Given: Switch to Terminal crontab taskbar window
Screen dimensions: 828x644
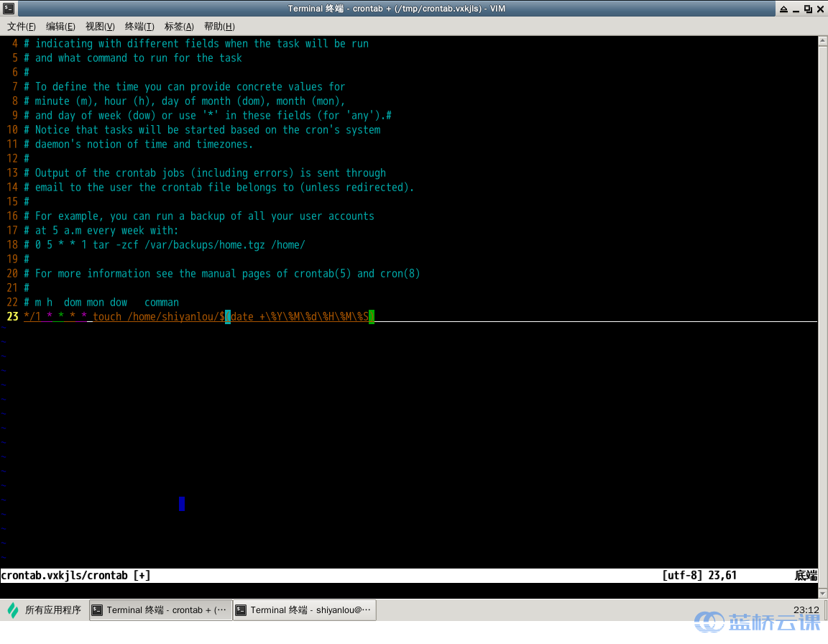Looking at the screenshot, I should click(x=160, y=610).
